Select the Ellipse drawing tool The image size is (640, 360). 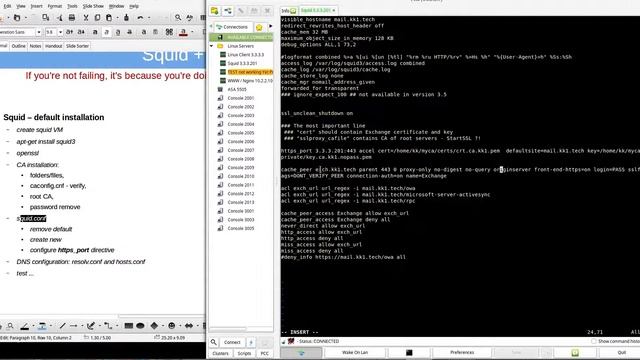point(140,326)
